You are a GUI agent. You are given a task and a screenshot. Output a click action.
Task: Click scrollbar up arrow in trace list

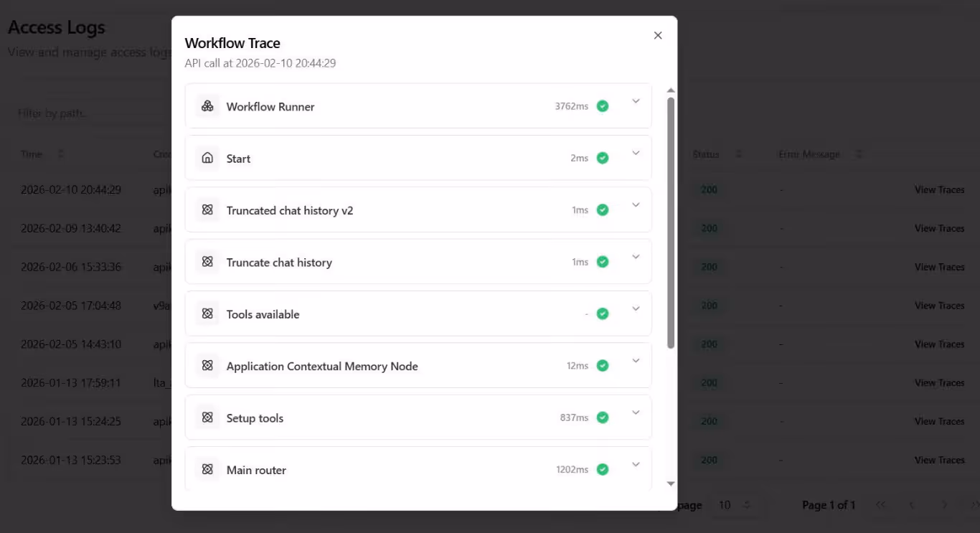pyautogui.click(x=671, y=90)
